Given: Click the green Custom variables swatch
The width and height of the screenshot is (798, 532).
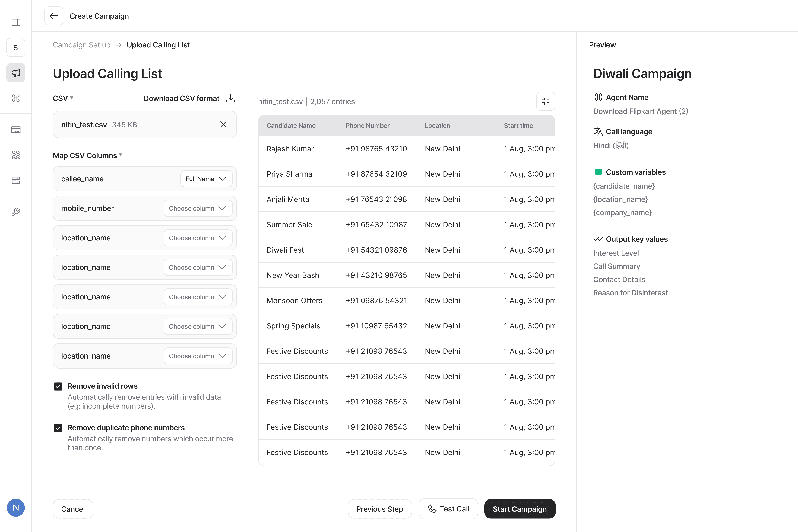Looking at the screenshot, I should pyautogui.click(x=598, y=172).
